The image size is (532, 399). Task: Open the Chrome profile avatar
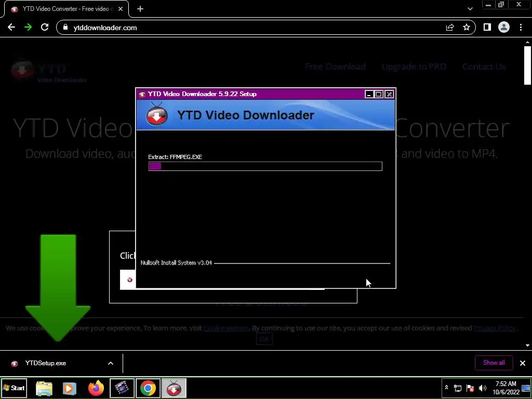point(504,27)
